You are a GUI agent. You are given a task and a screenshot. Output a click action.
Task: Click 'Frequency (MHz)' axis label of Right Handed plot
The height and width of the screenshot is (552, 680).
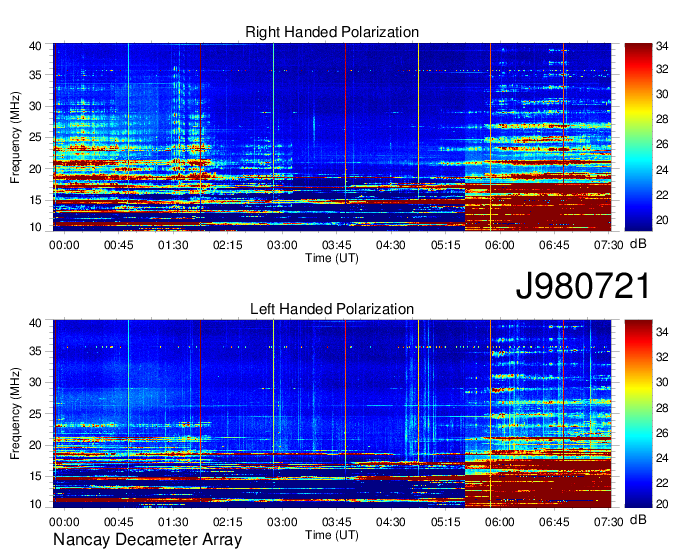coord(15,137)
